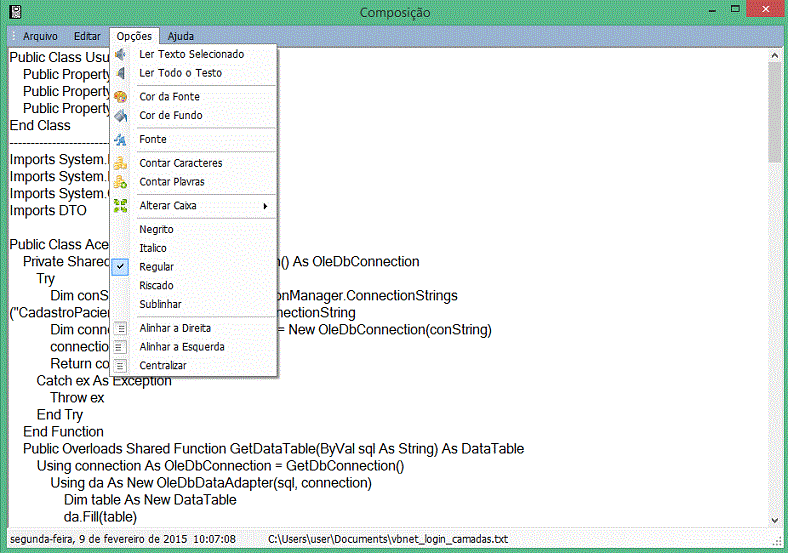The image size is (788, 553).
Task: Select Alinhar a Esquerda menu entry
Action: coord(181,347)
